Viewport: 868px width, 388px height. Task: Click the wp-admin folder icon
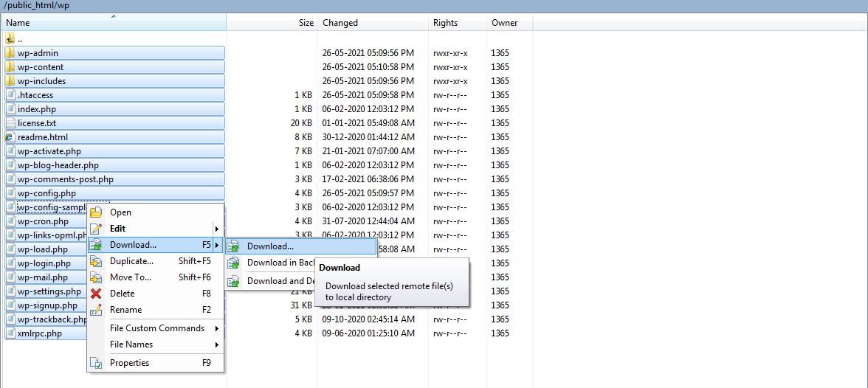point(10,53)
